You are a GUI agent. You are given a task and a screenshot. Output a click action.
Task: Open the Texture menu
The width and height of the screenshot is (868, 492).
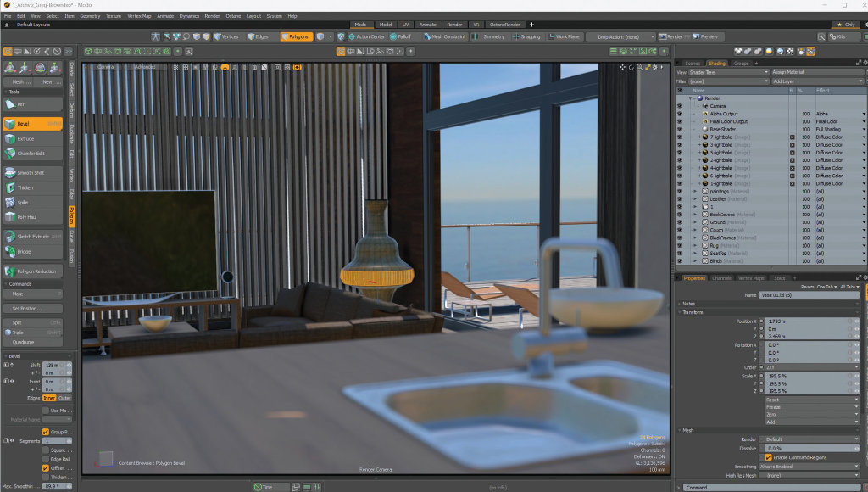pyautogui.click(x=114, y=16)
